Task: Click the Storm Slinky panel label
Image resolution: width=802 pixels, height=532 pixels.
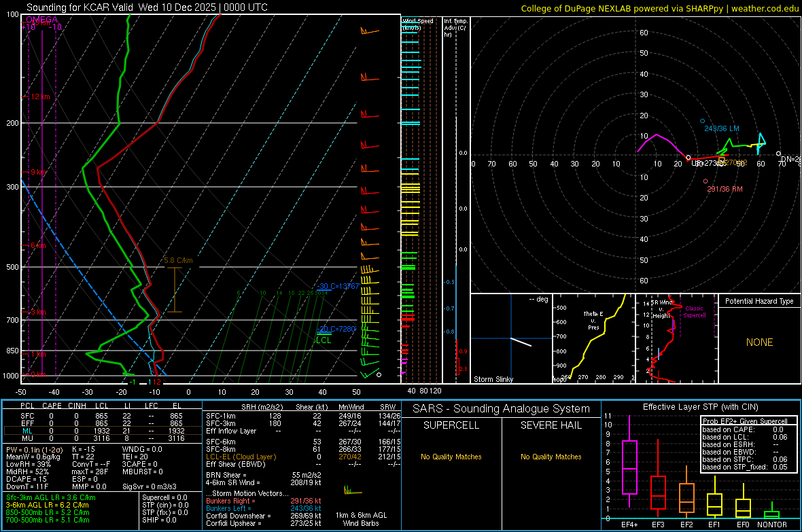Action: (x=493, y=379)
